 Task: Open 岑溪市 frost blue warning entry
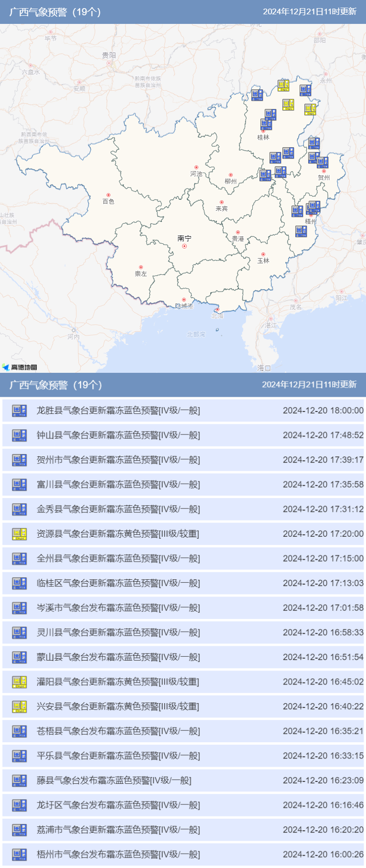tap(118, 608)
